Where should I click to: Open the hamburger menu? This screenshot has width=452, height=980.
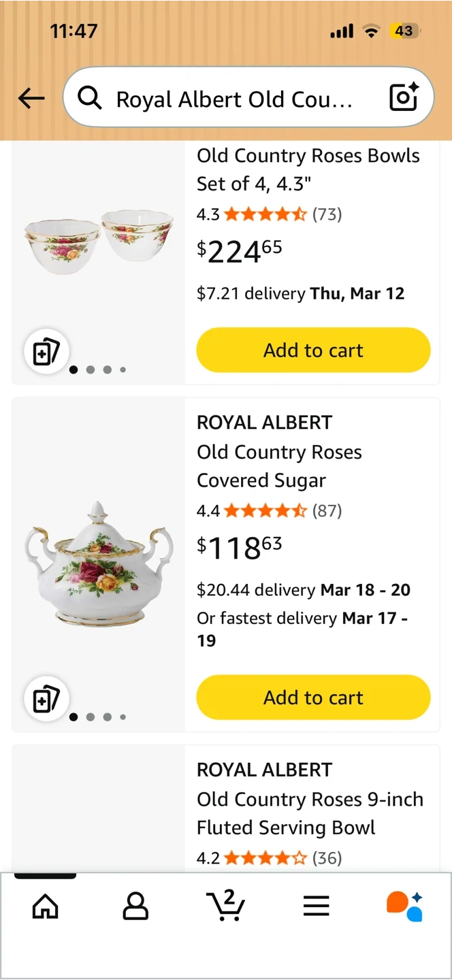pyautogui.click(x=317, y=906)
